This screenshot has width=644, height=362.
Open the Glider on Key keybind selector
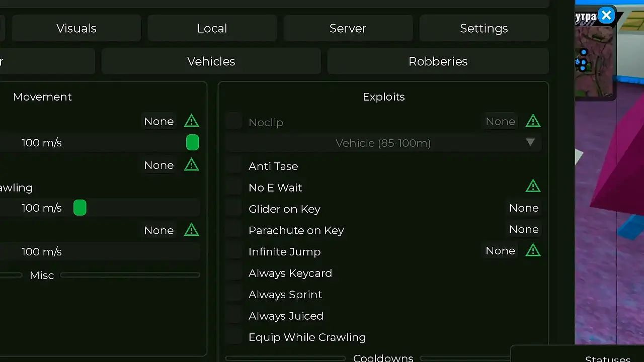pyautogui.click(x=524, y=208)
